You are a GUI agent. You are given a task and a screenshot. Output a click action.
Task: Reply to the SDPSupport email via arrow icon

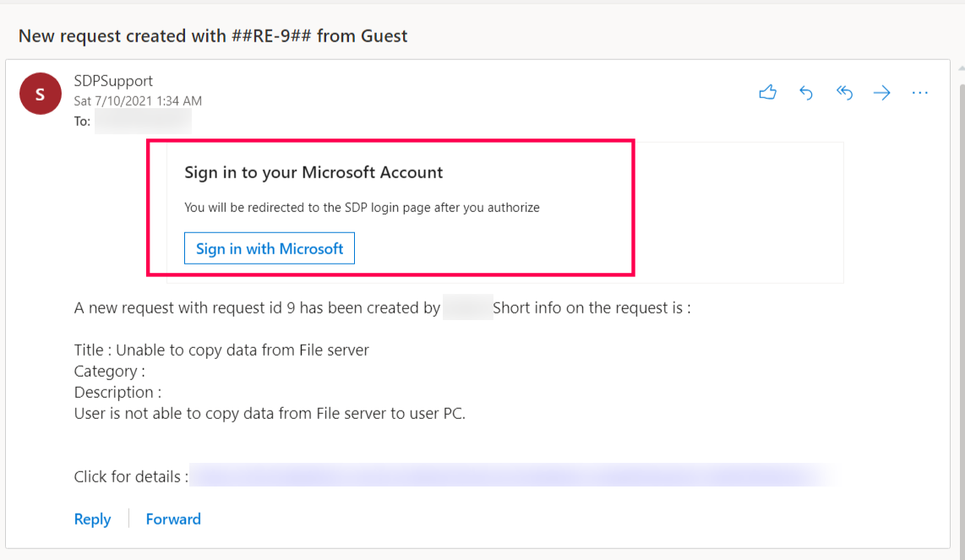(x=805, y=93)
